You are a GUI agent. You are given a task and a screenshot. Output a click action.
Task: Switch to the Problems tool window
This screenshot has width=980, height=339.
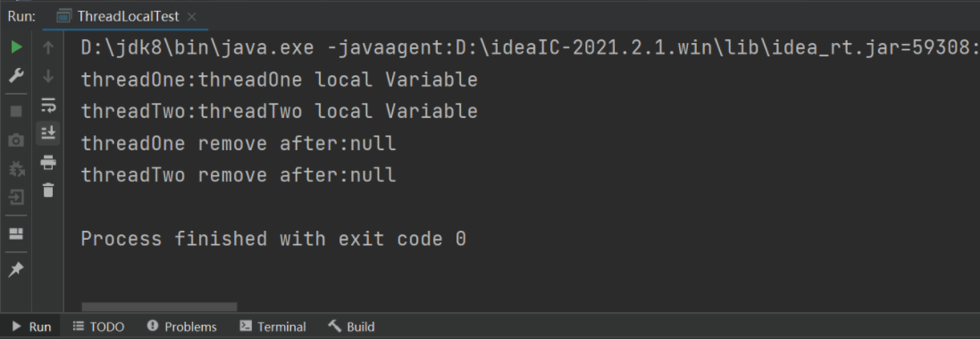click(x=182, y=326)
